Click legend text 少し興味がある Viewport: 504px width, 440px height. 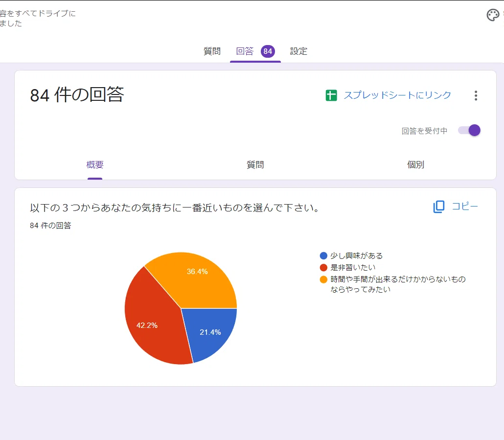click(x=356, y=256)
